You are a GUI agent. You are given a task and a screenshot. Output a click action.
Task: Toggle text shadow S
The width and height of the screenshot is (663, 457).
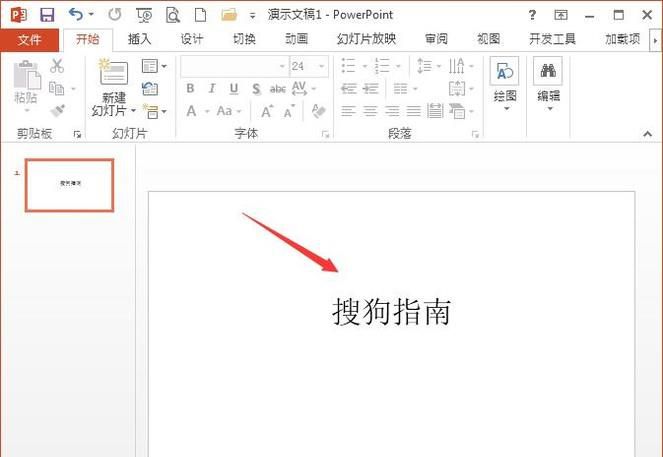click(256, 89)
